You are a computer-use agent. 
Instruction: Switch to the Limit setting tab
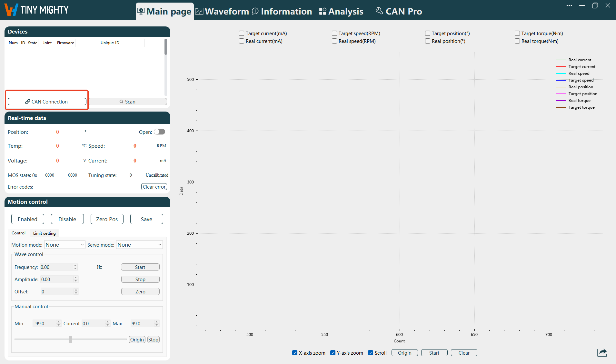click(x=44, y=233)
